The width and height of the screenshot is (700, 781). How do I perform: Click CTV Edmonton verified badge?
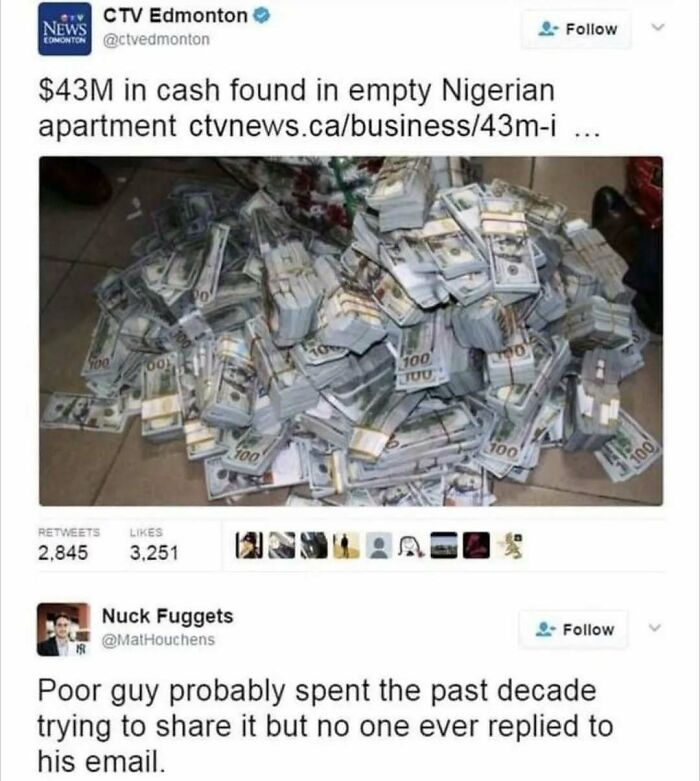[262, 15]
